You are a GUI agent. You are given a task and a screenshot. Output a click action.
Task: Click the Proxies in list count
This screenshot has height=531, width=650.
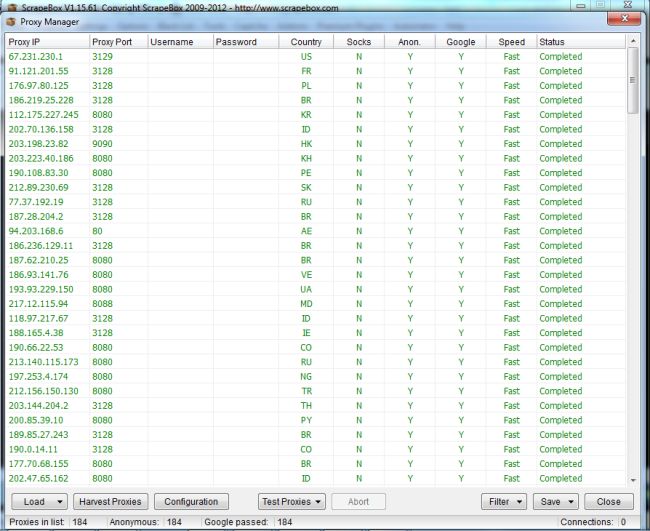[x=80, y=522]
